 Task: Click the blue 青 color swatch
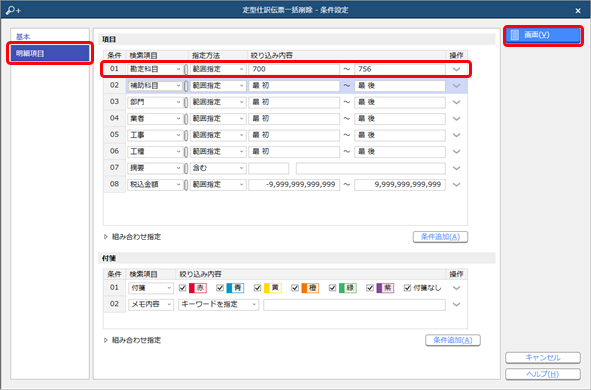tap(235, 288)
